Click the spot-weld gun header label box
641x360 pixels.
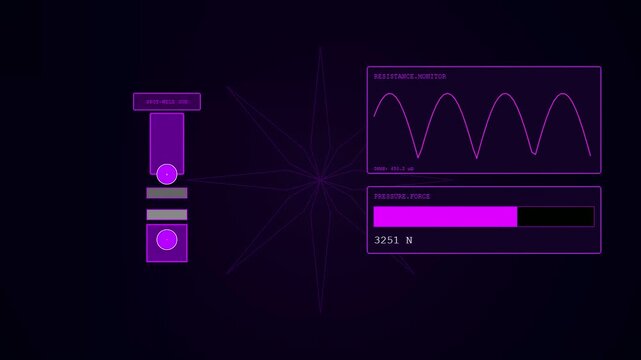click(167, 102)
